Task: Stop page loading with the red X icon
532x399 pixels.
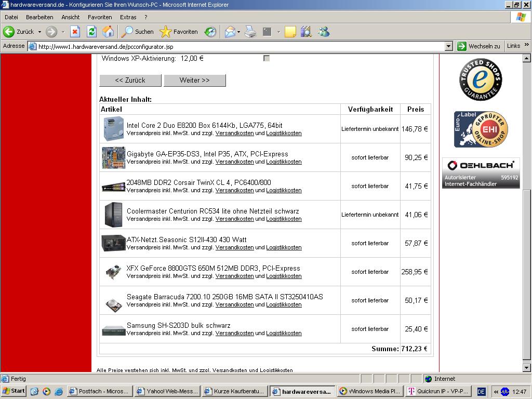Action: pos(75,32)
